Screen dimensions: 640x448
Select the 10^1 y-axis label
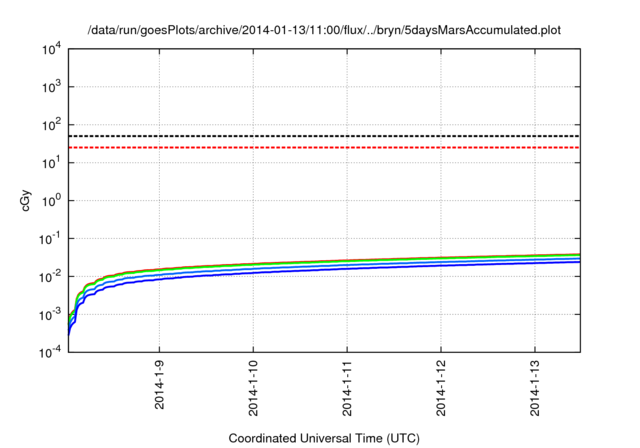point(52,162)
